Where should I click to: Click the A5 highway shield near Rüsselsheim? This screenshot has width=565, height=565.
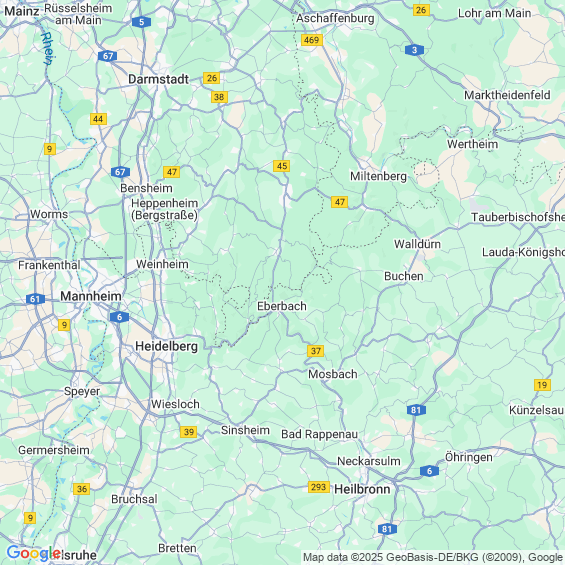(141, 22)
